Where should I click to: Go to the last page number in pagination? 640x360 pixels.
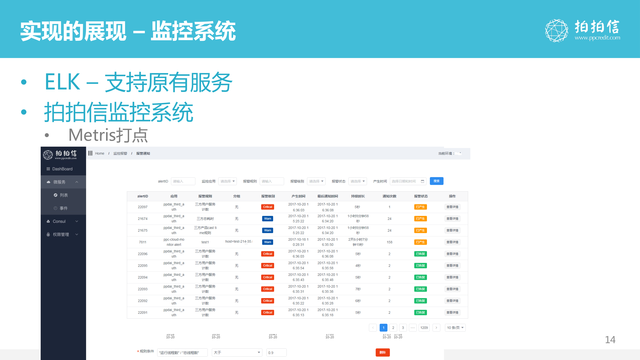[x=424, y=328]
